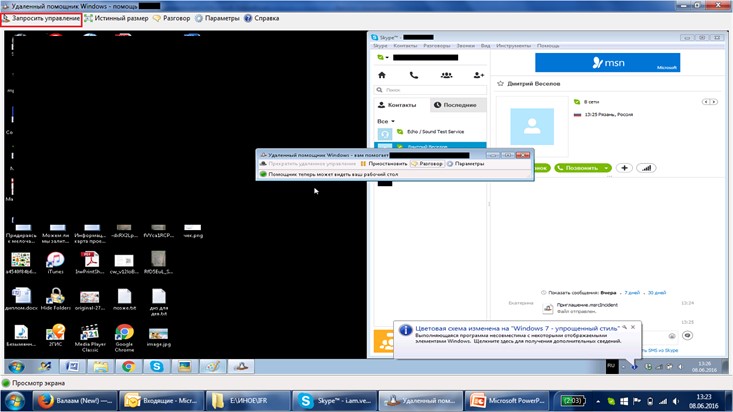The width and height of the screenshot is (733, 412).
Task: Select диплом.docx file on desktop
Action: click(x=21, y=299)
